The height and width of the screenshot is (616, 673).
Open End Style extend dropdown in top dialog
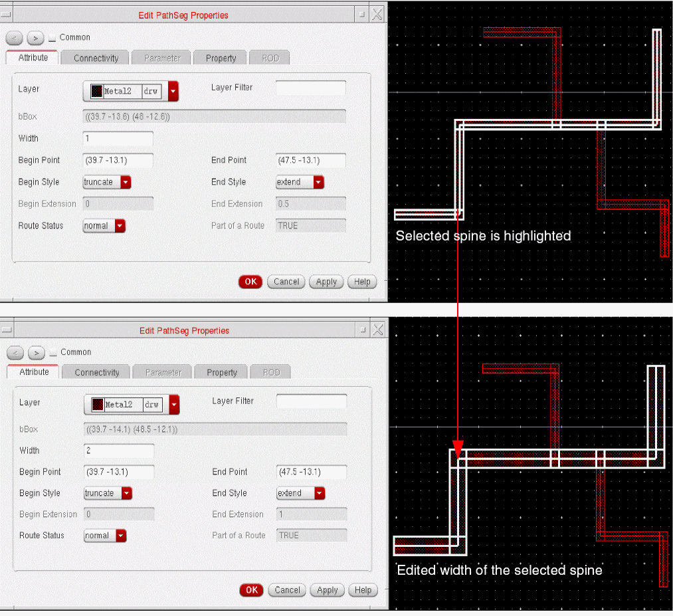[300, 182]
